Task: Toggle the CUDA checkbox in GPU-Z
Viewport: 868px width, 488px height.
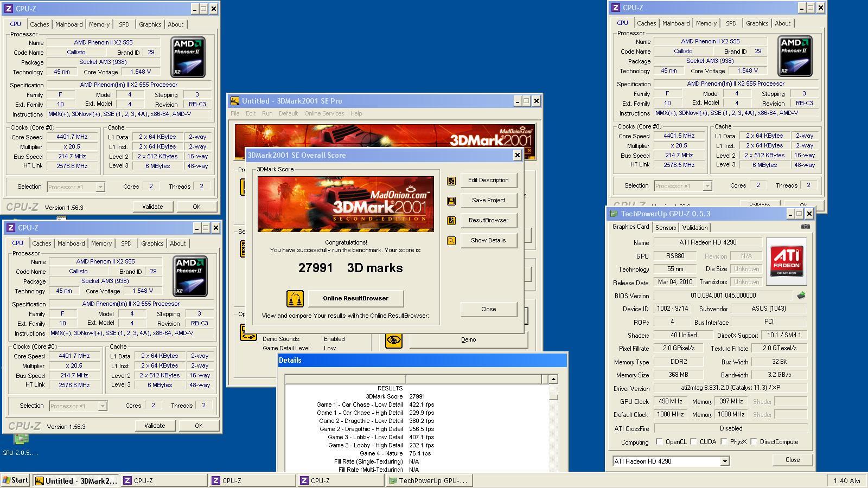Action: (x=694, y=442)
